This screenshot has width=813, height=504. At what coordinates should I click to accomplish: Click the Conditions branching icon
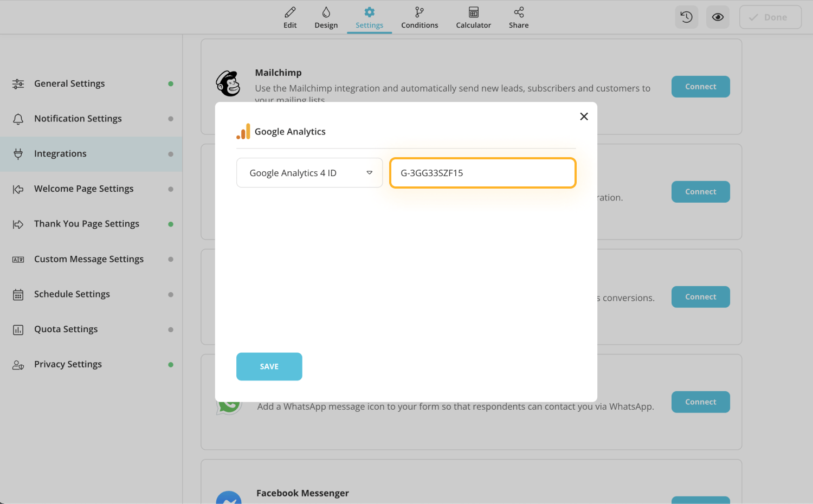[x=419, y=11]
